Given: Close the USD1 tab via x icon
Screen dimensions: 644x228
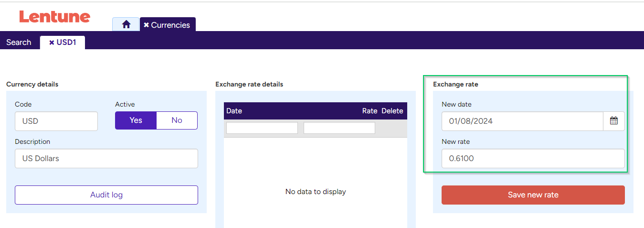Looking at the screenshot, I should click(52, 43).
